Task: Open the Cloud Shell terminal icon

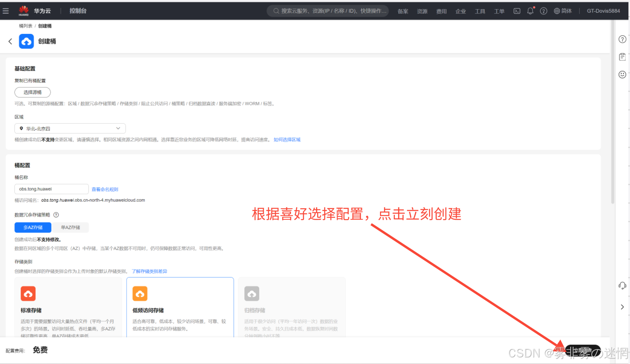Action: pyautogui.click(x=517, y=11)
